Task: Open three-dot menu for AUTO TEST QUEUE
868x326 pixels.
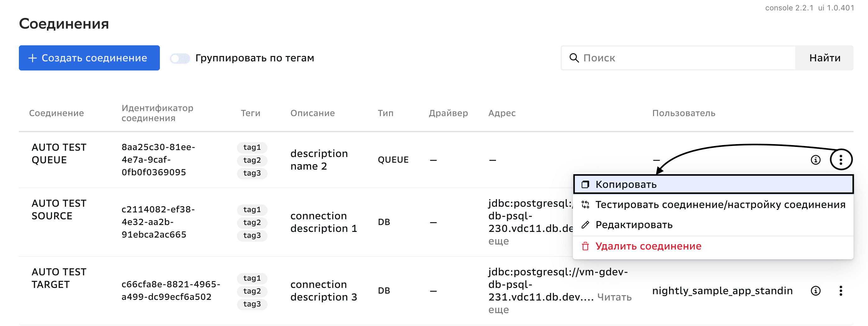Action: pyautogui.click(x=841, y=160)
